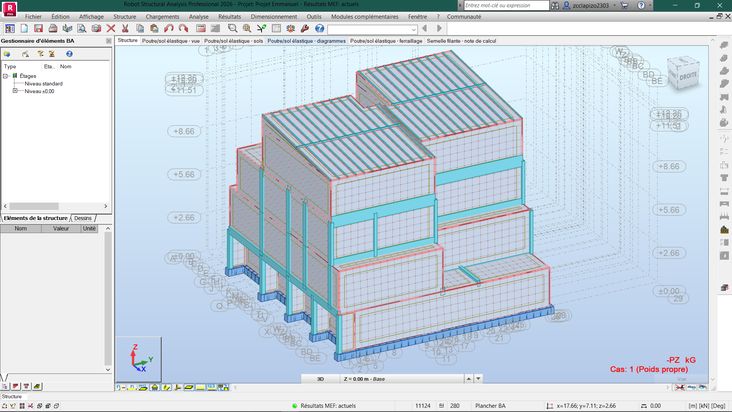Switch to Poutre/sol élastique - diagrammes tab
Viewport: 732px width, 412px height.
point(308,41)
